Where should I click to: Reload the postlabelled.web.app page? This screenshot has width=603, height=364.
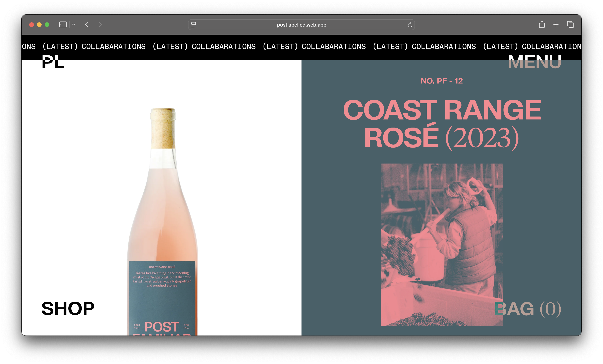[410, 25]
